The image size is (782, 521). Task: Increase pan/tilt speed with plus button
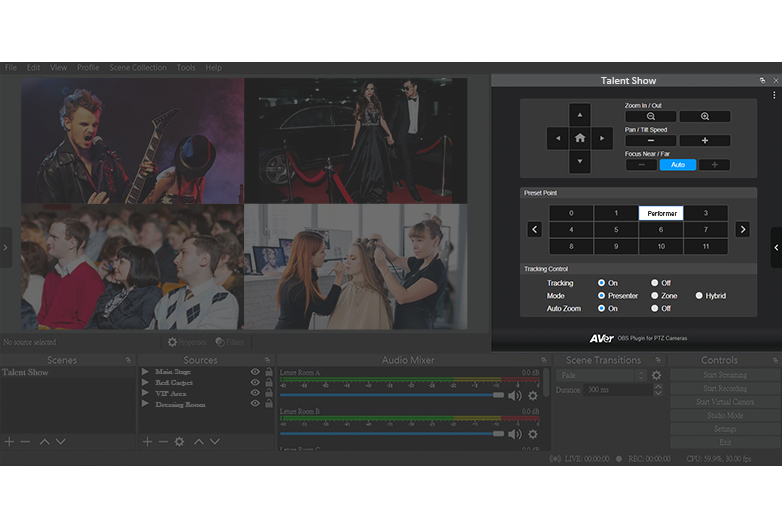pos(705,141)
